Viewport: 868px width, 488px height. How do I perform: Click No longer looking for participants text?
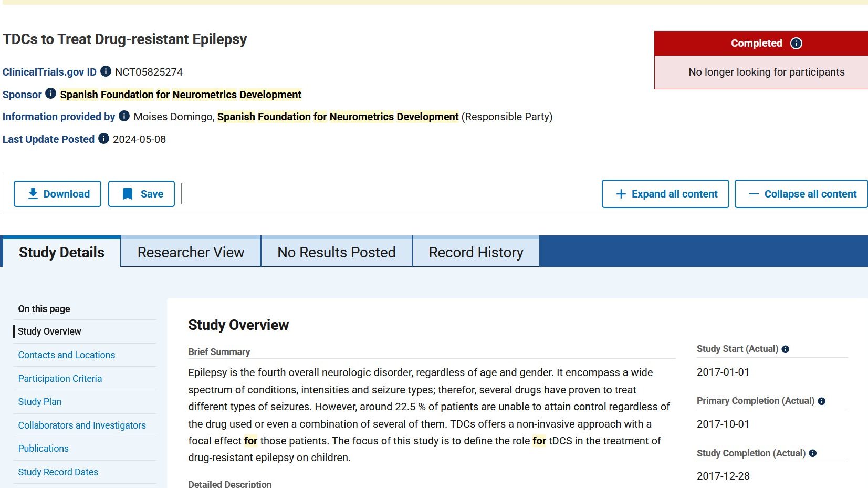tap(766, 72)
